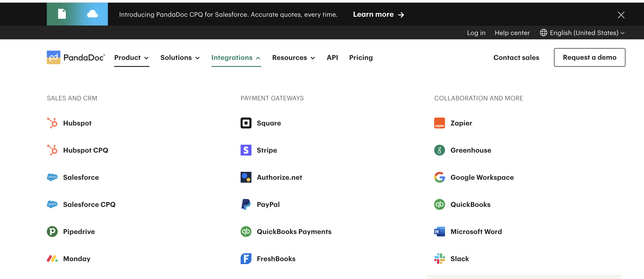
Task: Click the Greenhouse logo icon
Action: tap(440, 150)
